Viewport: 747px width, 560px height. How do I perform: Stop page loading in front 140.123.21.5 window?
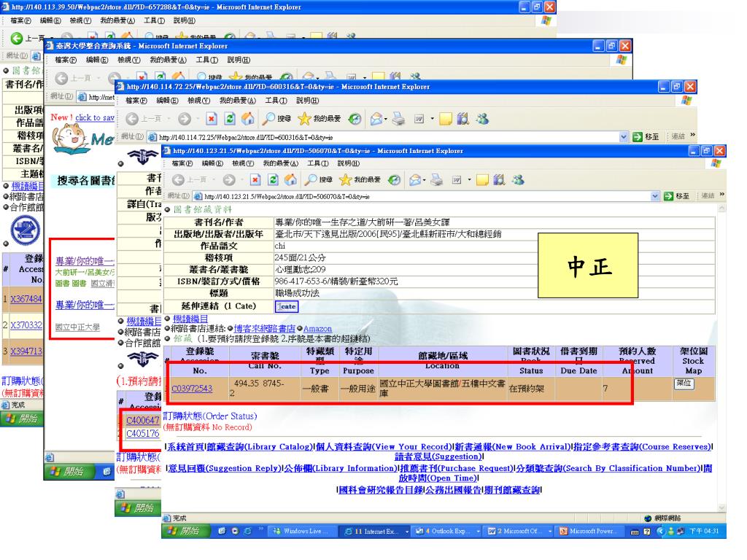coord(255,180)
